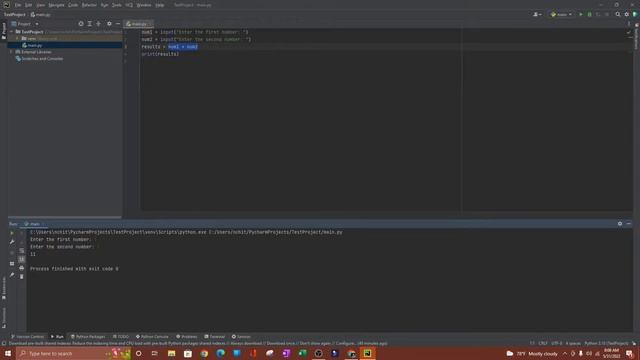640x360 pixels.
Task: Open the Problems tool window
Action: (187, 337)
